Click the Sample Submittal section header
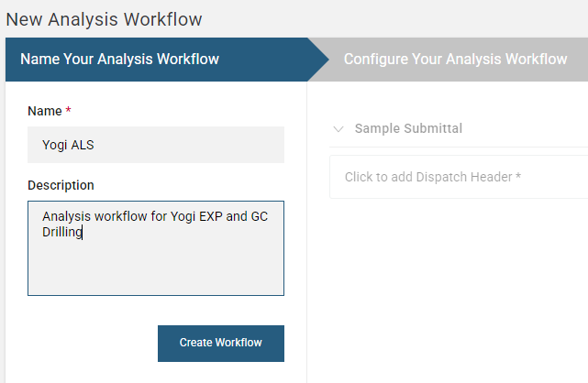Image resolution: width=588 pixels, height=383 pixels. pyautogui.click(x=408, y=128)
